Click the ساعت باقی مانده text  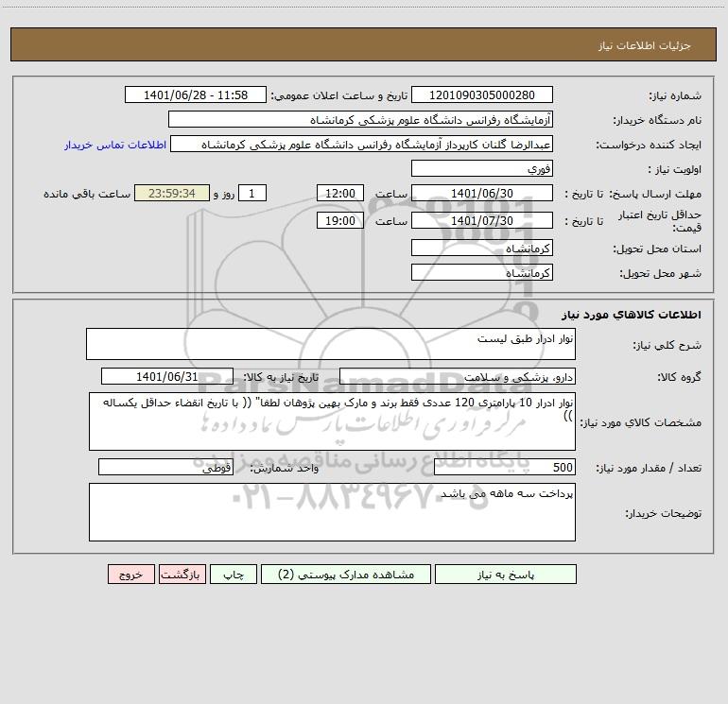click(x=87, y=194)
